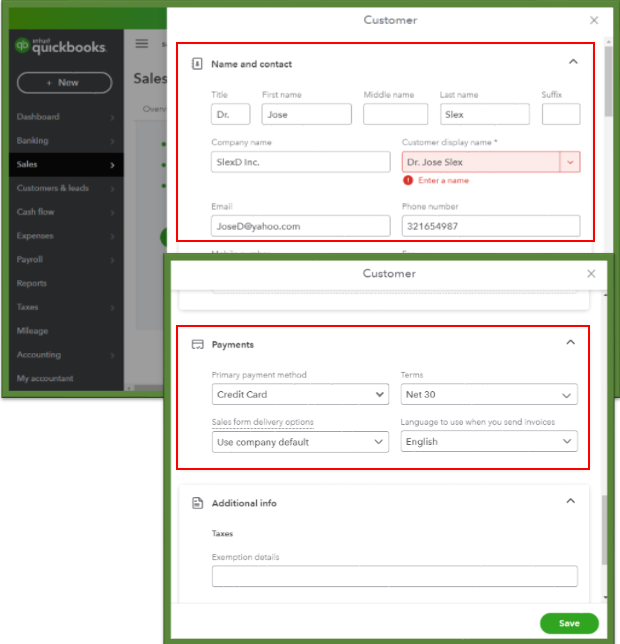Click the Enter a name error text

click(443, 180)
